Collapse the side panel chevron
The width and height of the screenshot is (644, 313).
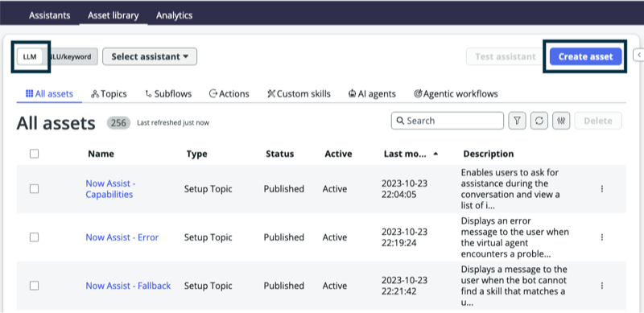[639, 54]
